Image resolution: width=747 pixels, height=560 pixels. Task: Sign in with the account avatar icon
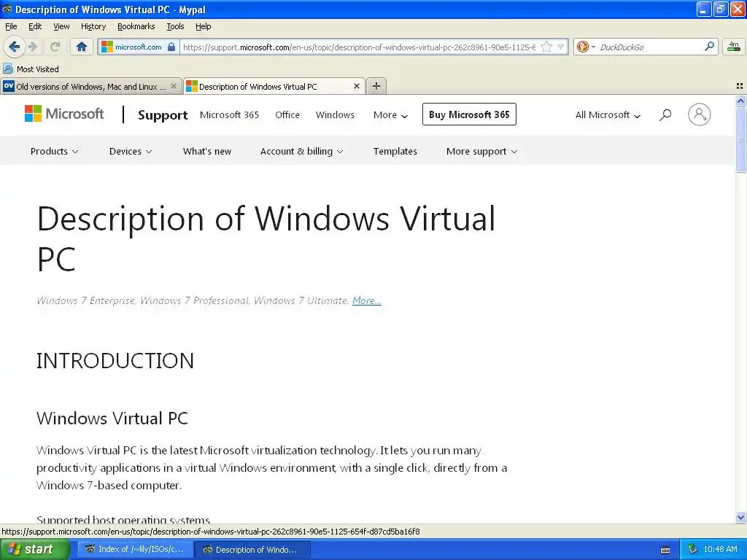point(699,114)
